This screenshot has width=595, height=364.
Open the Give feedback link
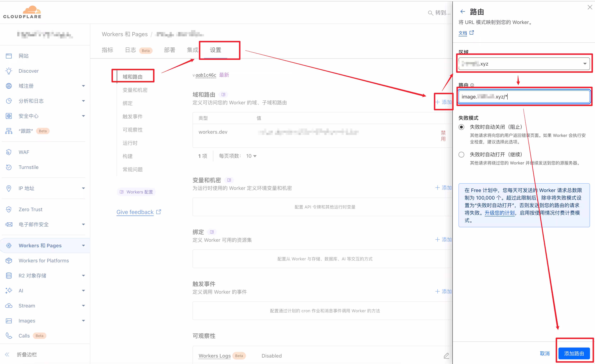135,212
